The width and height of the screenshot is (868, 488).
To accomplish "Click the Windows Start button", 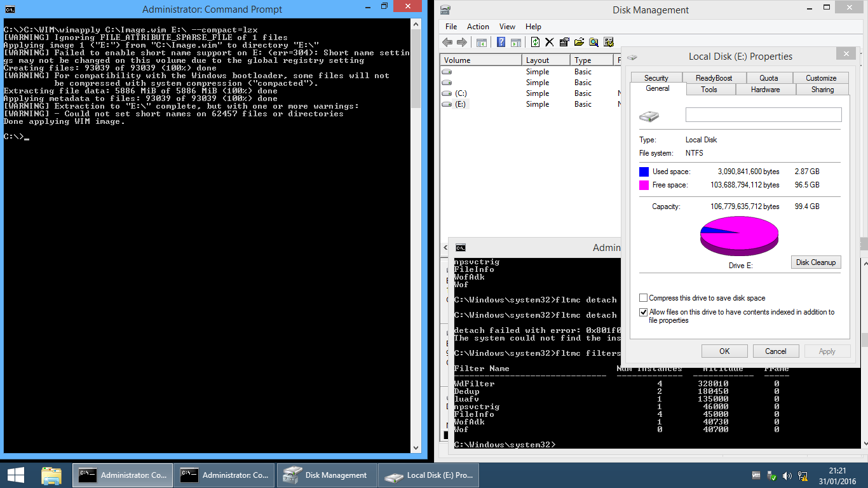I will 16,475.
